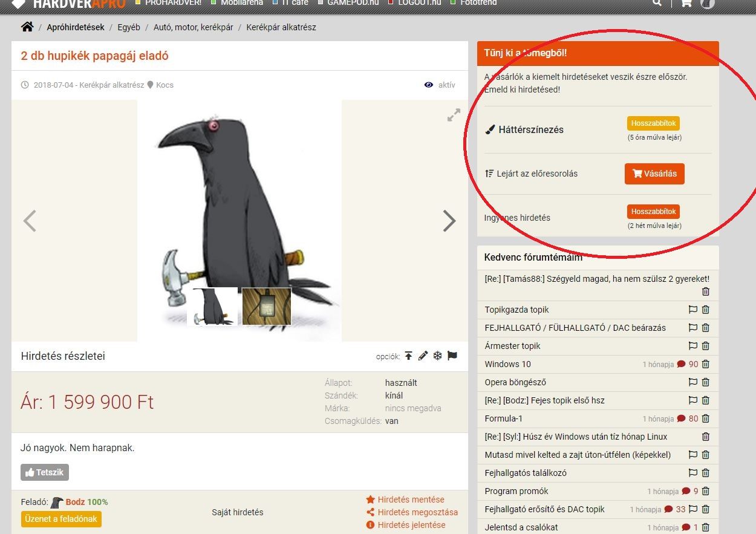Open GAMEPOD.hu site link in header

353,3
